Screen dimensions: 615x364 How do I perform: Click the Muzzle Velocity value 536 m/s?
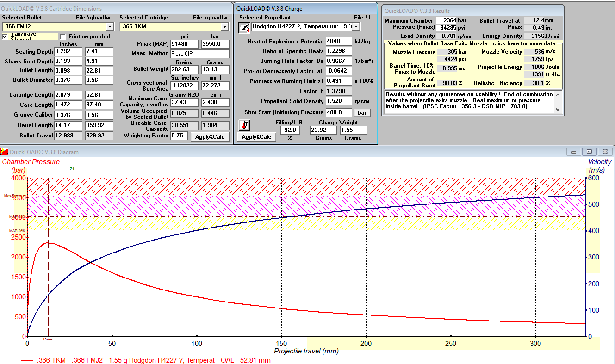(534, 52)
